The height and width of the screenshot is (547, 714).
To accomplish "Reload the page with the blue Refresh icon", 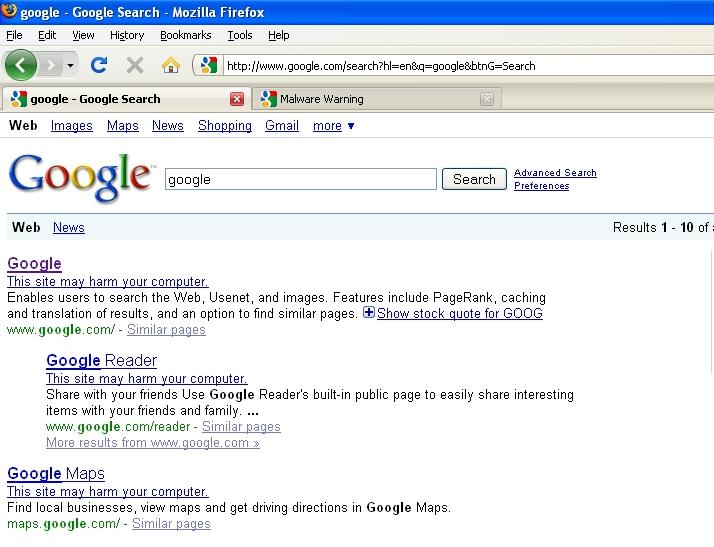I will point(99,65).
